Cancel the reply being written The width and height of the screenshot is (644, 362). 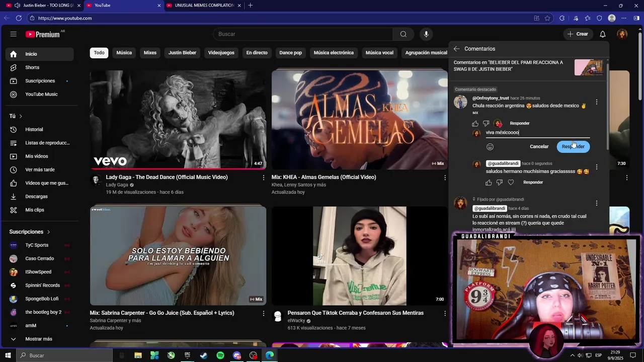click(539, 147)
